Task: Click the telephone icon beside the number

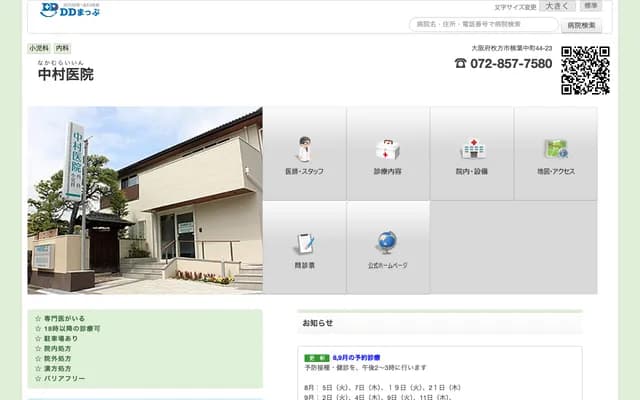Action: pyautogui.click(x=460, y=63)
